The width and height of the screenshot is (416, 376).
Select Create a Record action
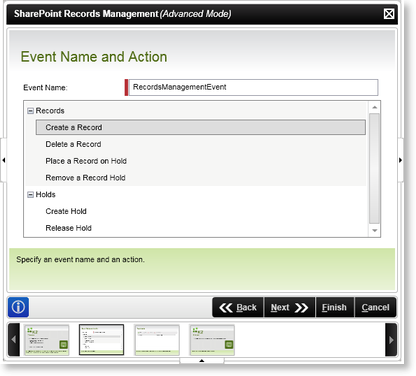(x=201, y=127)
